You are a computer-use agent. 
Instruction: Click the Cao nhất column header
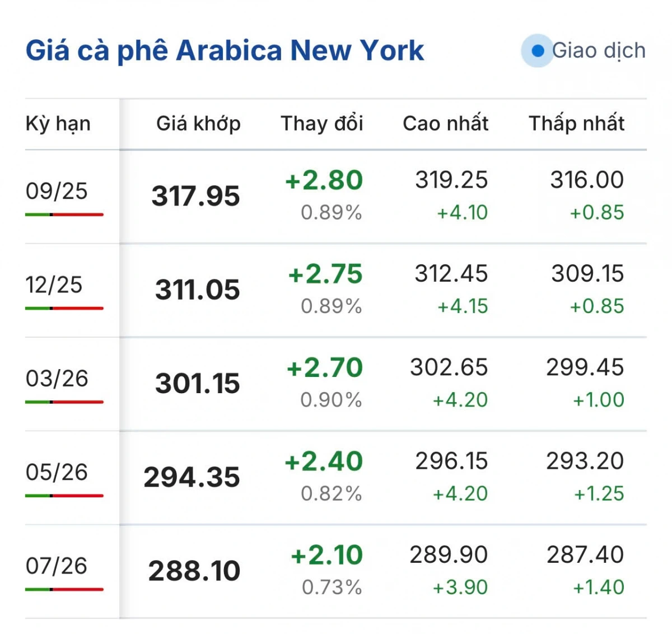coord(445,123)
